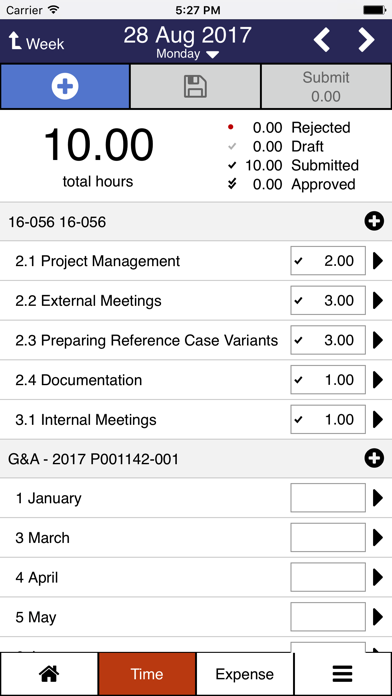Viewport: 392px width, 696px height.
Task: Switch to the Expense tab
Action: point(245,674)
